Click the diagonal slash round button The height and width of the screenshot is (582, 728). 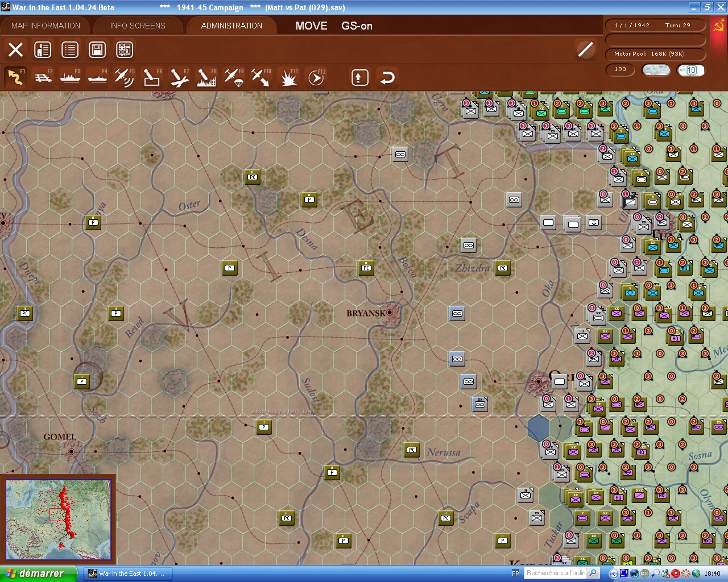(585, 49)
